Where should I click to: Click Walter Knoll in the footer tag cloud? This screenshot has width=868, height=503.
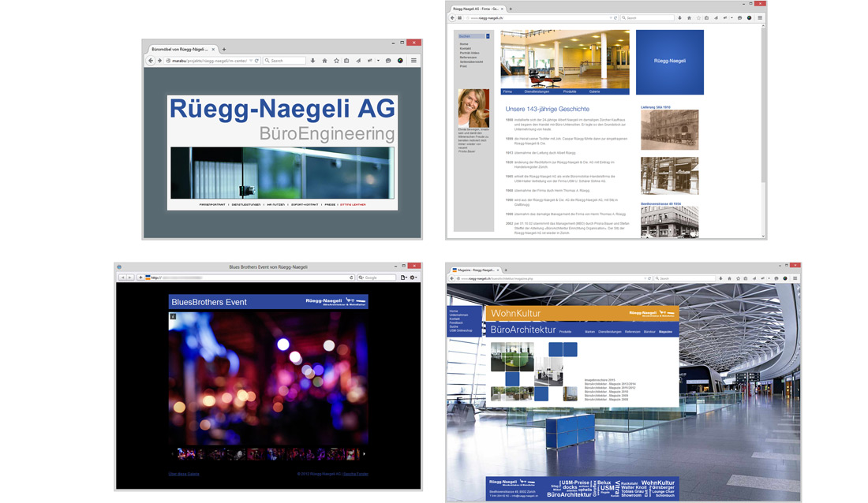tap(632, 487)
